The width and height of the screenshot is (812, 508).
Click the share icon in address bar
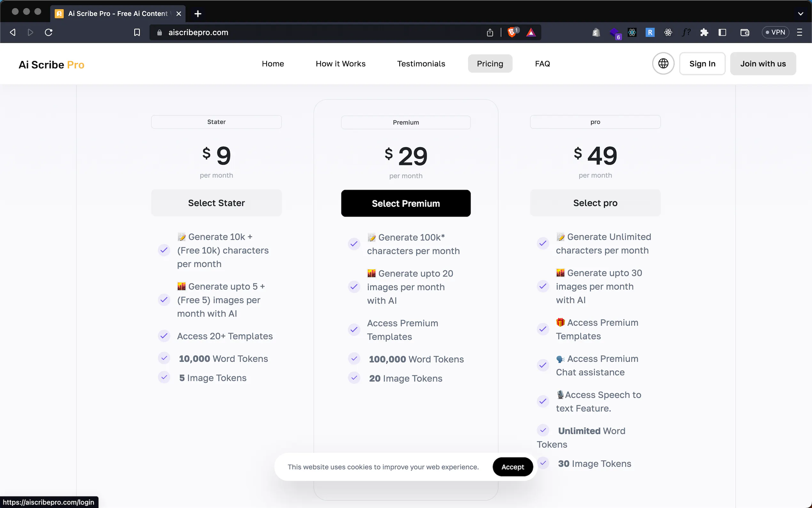click(490, 32)
